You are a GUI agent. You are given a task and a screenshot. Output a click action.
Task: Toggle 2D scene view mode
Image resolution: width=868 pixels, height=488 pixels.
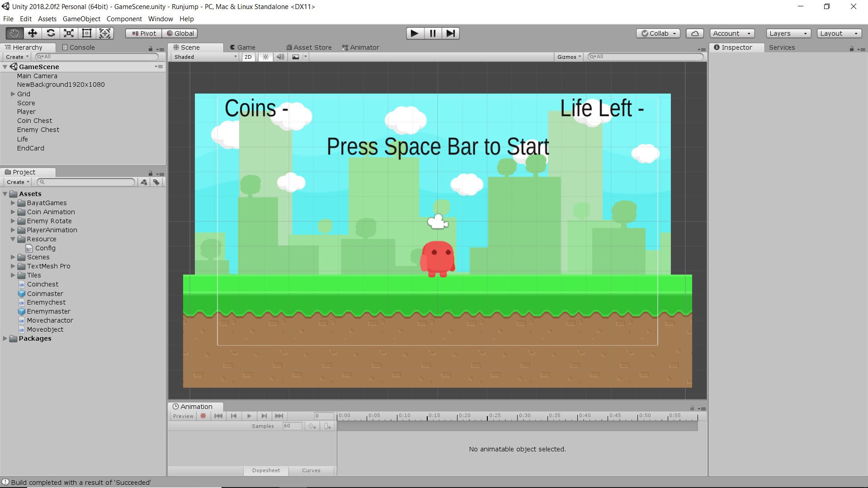[x=248, y=57]
